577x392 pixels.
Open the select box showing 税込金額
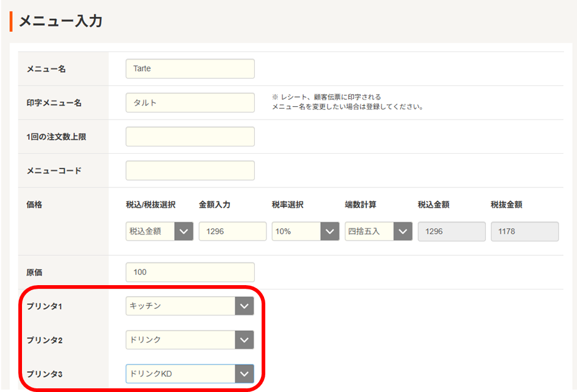[x=150, y=232]
